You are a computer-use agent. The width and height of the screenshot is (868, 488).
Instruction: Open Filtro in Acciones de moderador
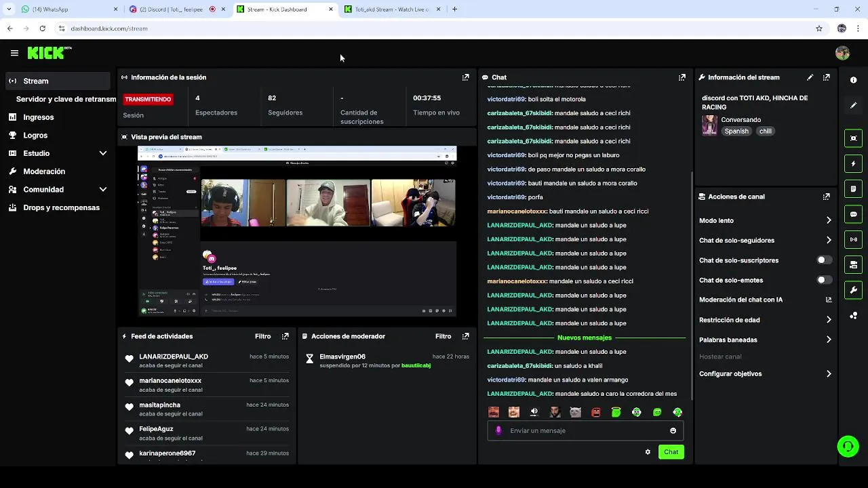[x=443, y=336]
